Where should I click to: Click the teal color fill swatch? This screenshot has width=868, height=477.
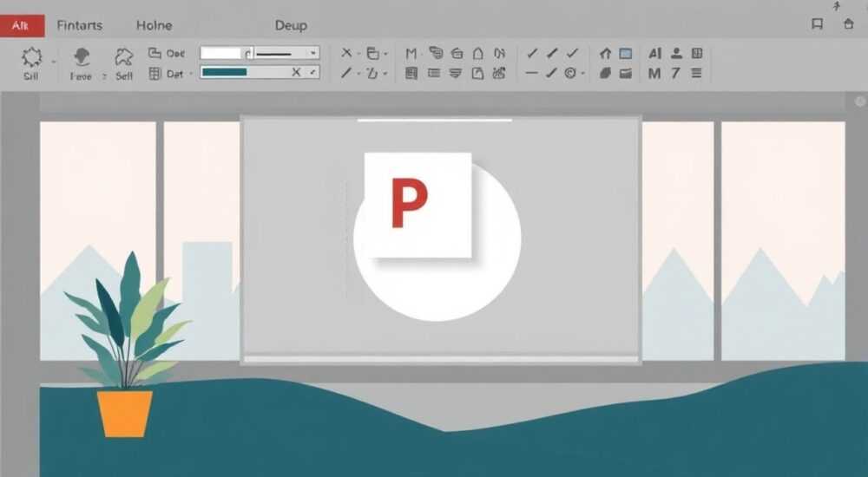225,72
